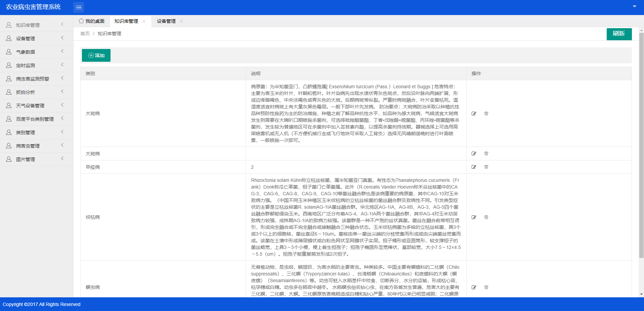Close the 设备管理 tab
644x311 pixels.
pos(181,21)
